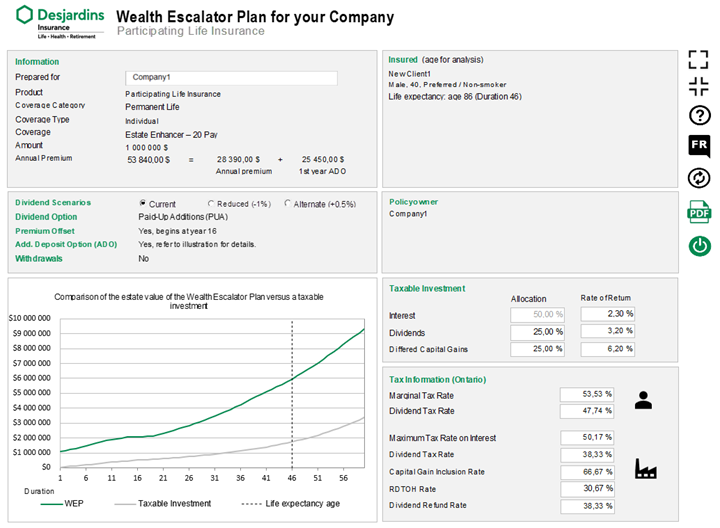Click Differed Capital Gains return 6,20 %
The image size is (720, 528).
pyautogui.click(x=608, y=349)
